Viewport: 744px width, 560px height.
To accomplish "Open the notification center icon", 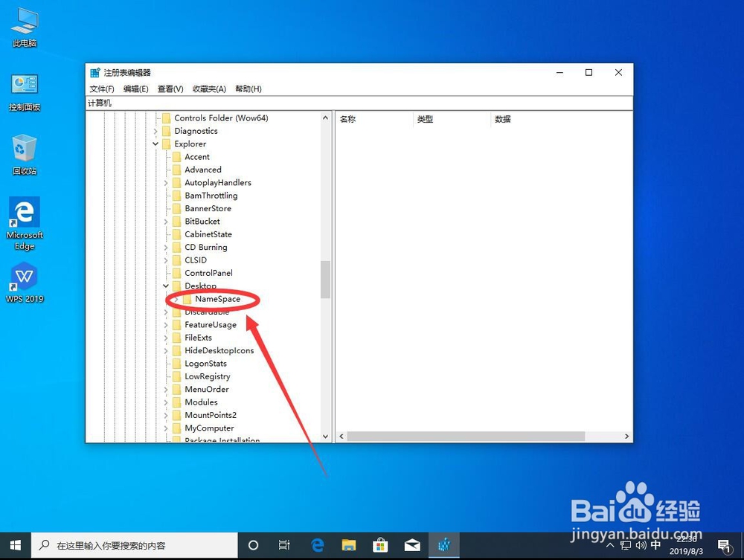I will (724, 547).
